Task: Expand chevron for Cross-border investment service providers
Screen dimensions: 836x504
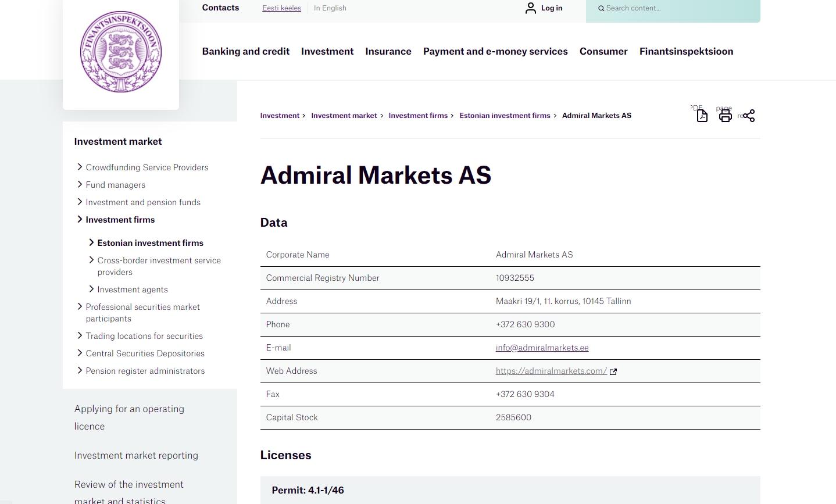Action: [x=91, y=260]
